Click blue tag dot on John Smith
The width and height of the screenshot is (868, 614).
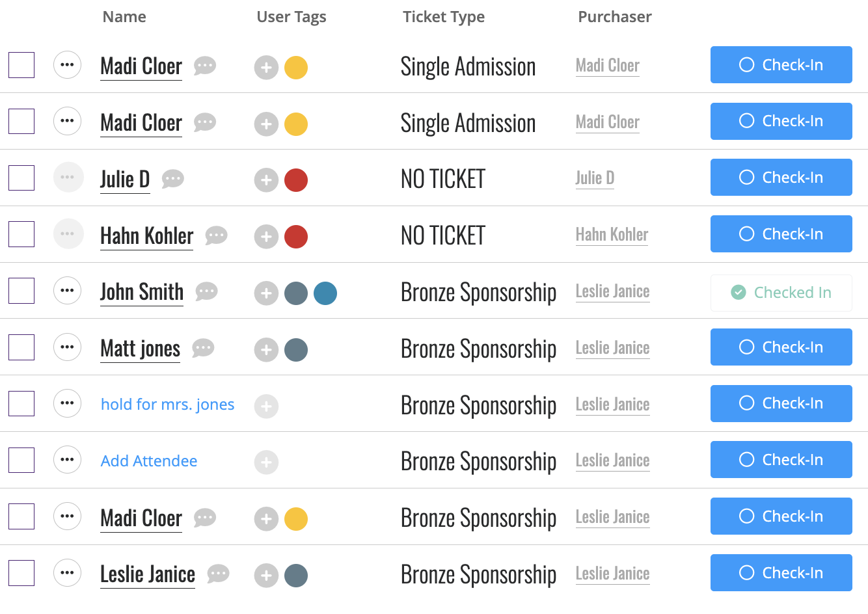pyautogui.click(x=325, y=293)
